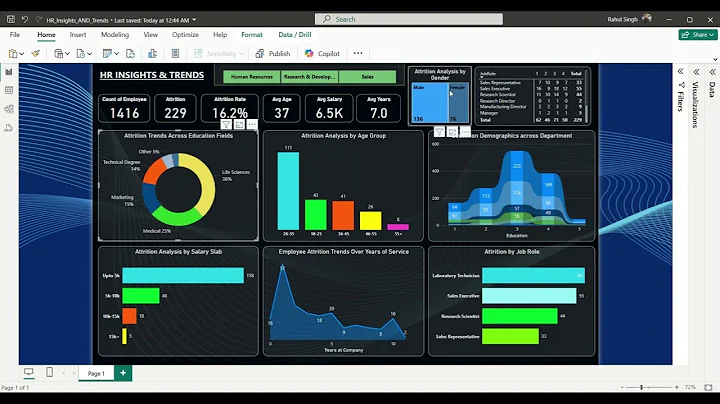Open the file name dropdown in title bar

click(194, 20)
